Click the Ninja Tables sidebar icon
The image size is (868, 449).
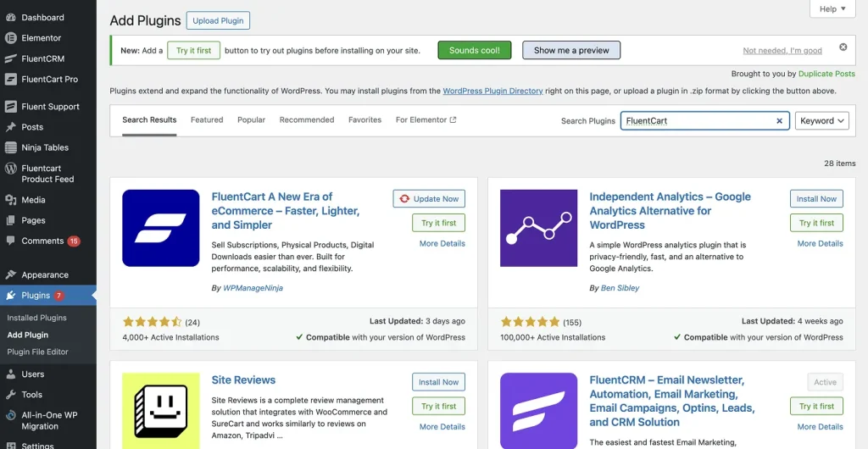[x=10, y=147]
